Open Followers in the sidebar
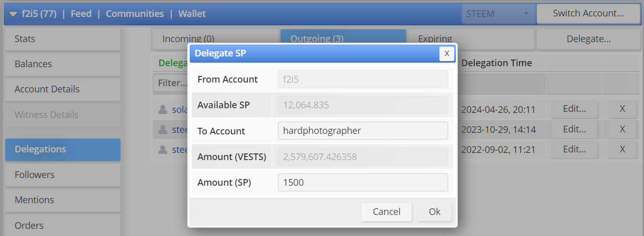 click(x=63, y=175)
